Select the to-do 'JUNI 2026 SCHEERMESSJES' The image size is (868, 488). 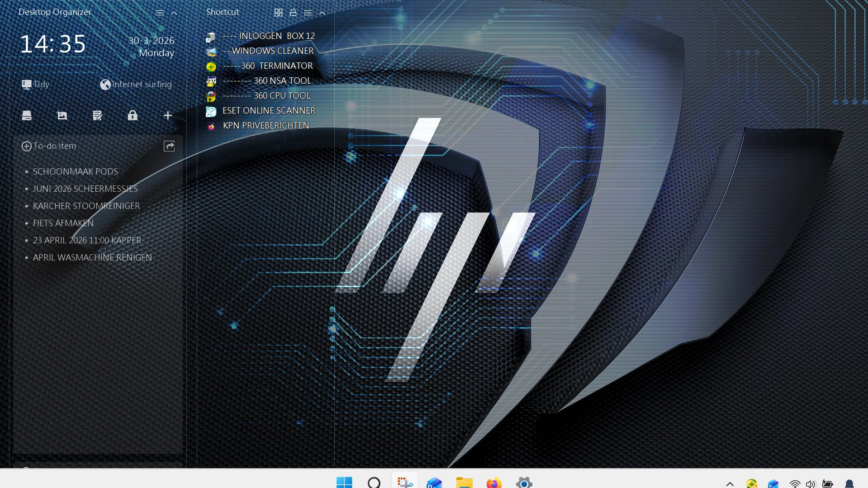[85, 189]
